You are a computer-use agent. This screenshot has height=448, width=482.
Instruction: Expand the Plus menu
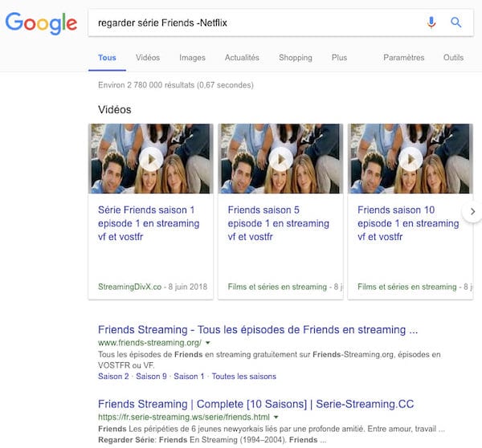coord(339,58)
